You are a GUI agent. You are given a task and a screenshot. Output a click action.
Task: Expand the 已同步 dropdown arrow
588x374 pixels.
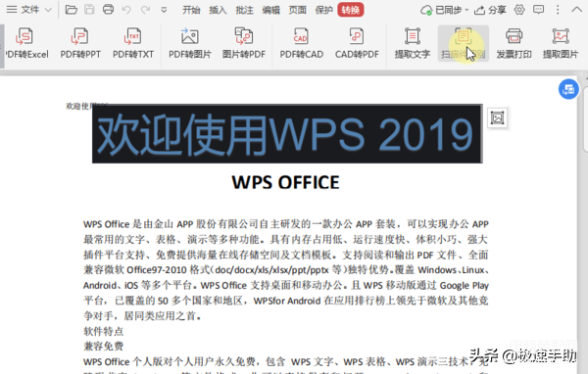466,10
